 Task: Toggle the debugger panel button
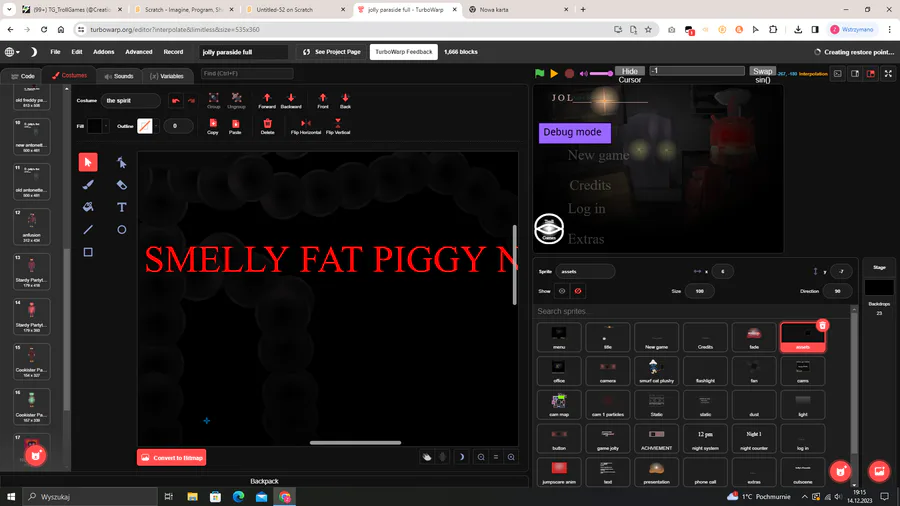pyautogui.click(x=838, y=73)
